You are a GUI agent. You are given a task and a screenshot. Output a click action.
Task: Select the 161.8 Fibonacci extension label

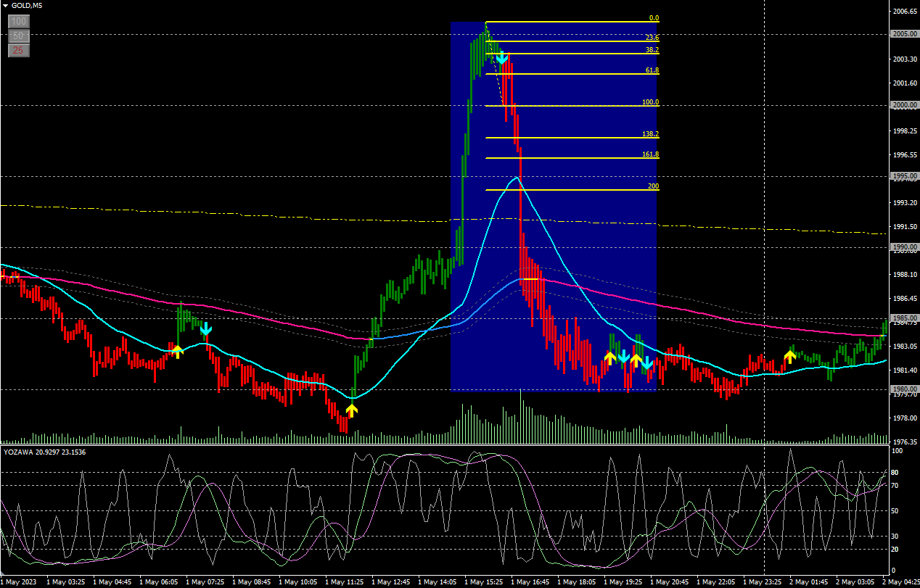pyautogui.click(x=650, y=154)
